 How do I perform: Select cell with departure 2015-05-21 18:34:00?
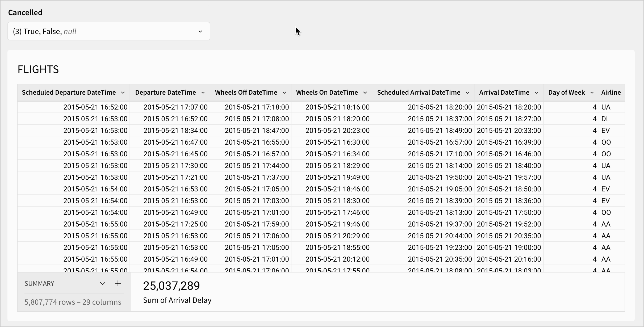coord(175,131)
